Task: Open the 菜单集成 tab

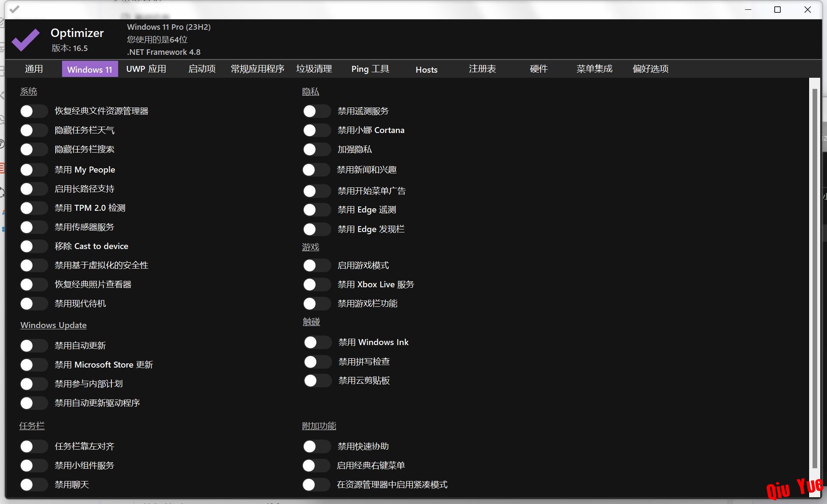Action: point(595,69)
